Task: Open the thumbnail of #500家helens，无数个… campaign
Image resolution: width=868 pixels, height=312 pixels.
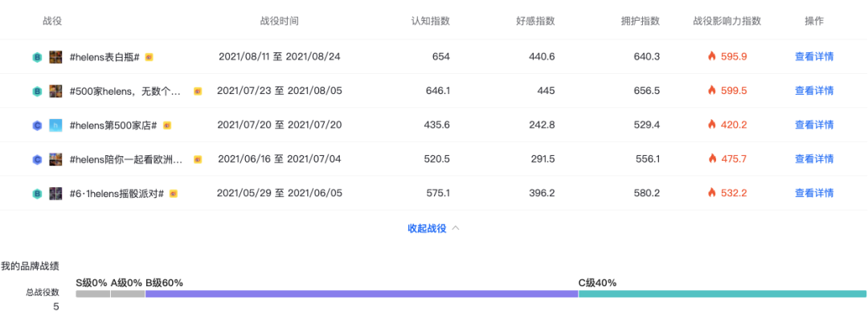Action: [55, 91]
